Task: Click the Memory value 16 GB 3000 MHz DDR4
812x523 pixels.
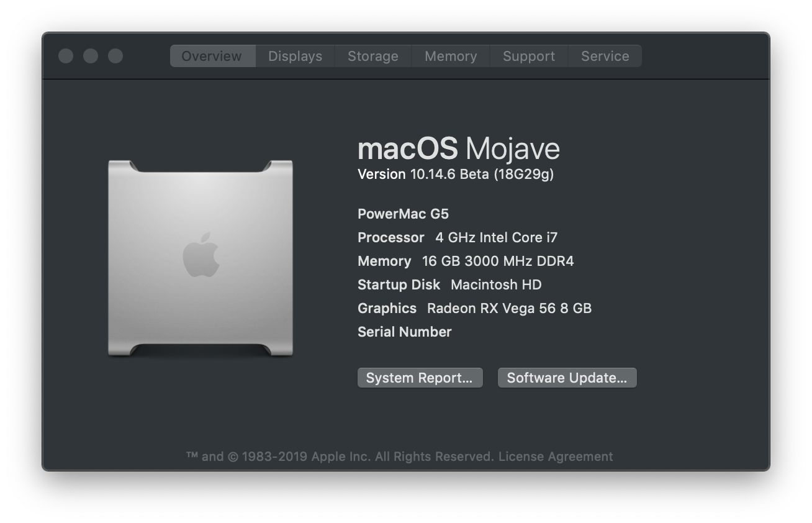Action: [498, 261]
